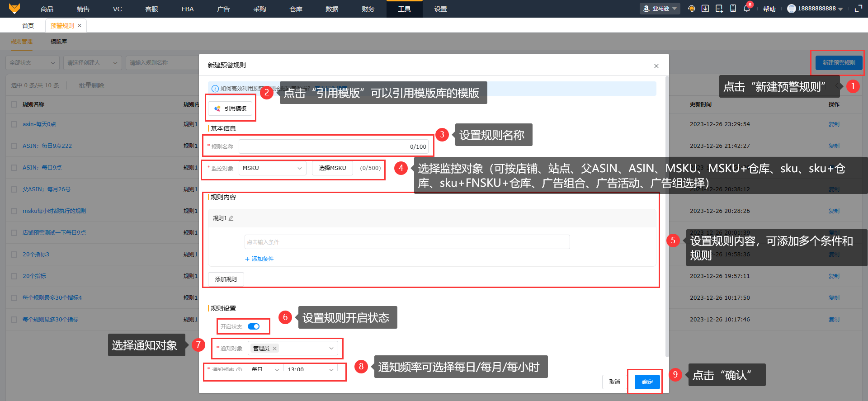Screen dimensions: 868x401
Task: Check the box for 20个指标3 row
Action: (x=14, y=255)
